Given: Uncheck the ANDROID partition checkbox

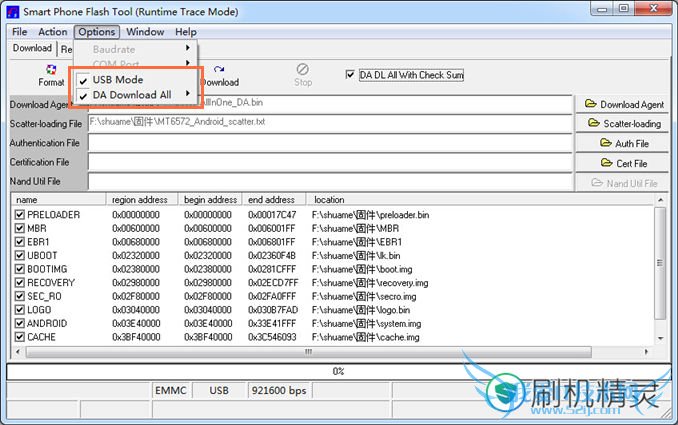Looking at the screenshot, I should tap(19, 323).
